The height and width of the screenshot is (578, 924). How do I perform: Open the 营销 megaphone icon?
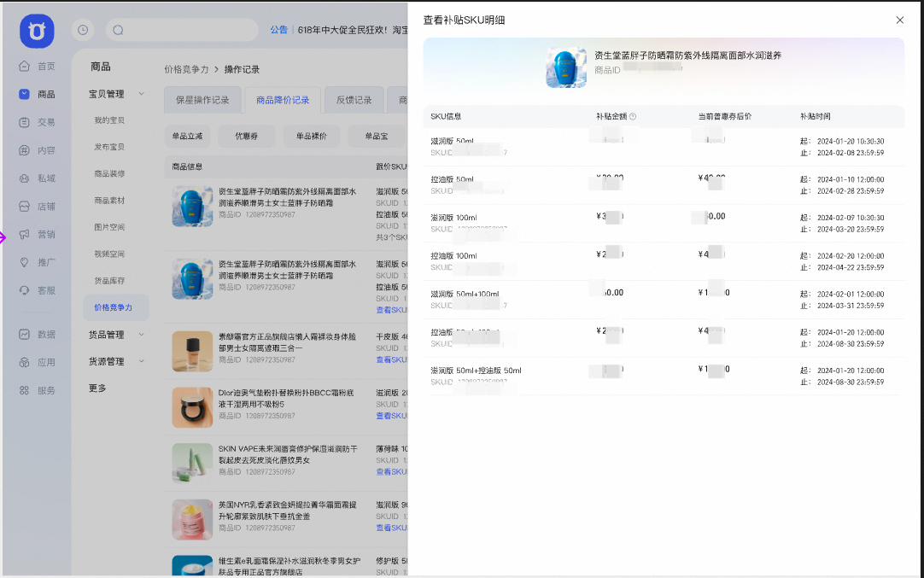(24, 234)
